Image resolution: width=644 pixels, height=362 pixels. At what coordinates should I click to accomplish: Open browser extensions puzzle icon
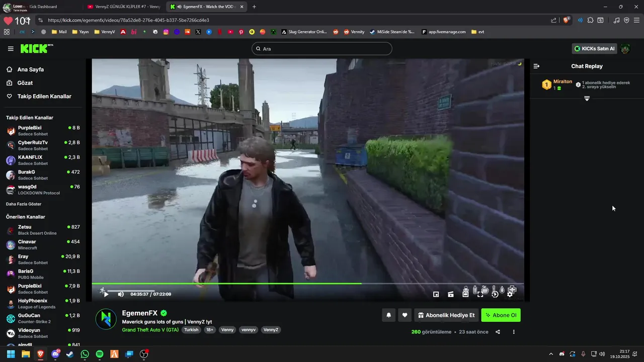[591, 20]
